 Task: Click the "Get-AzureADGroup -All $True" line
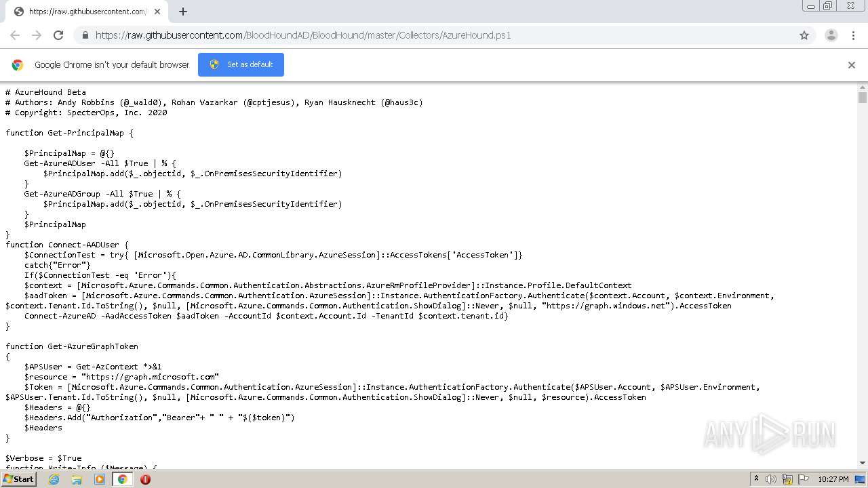(102, 194)
